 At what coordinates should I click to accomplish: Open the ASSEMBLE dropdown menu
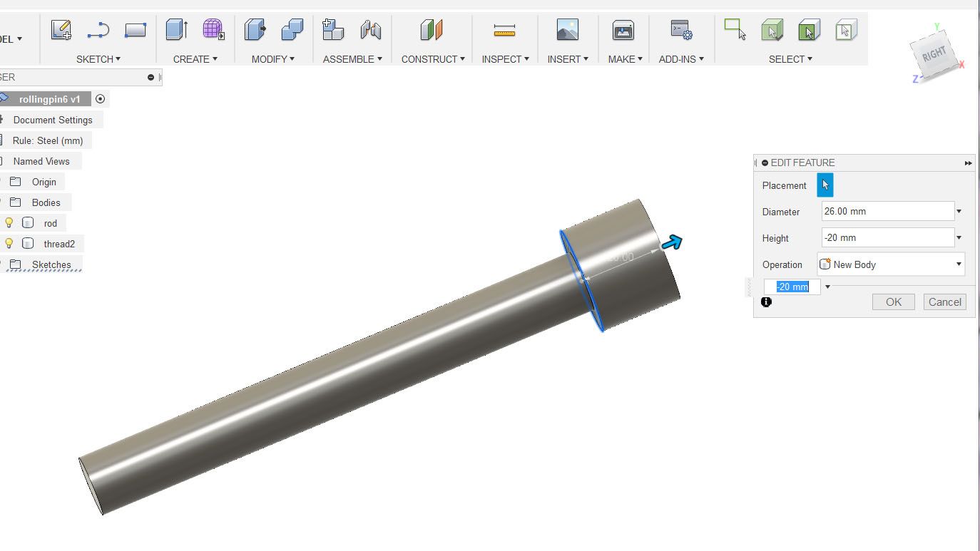tap(352, 59)
